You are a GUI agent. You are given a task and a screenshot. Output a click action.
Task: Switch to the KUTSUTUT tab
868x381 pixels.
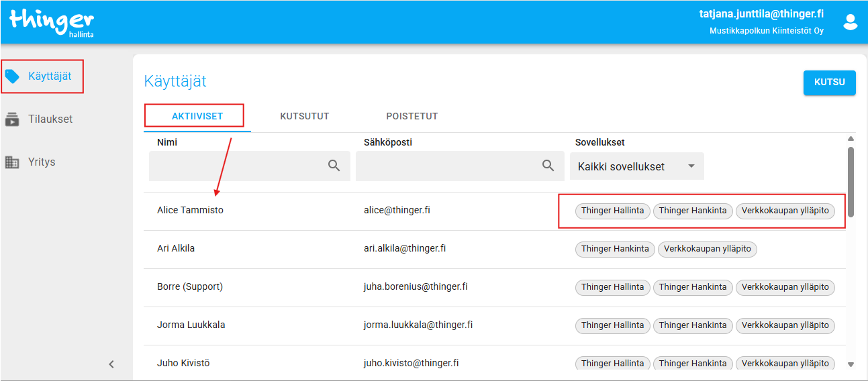coord(305,116)
